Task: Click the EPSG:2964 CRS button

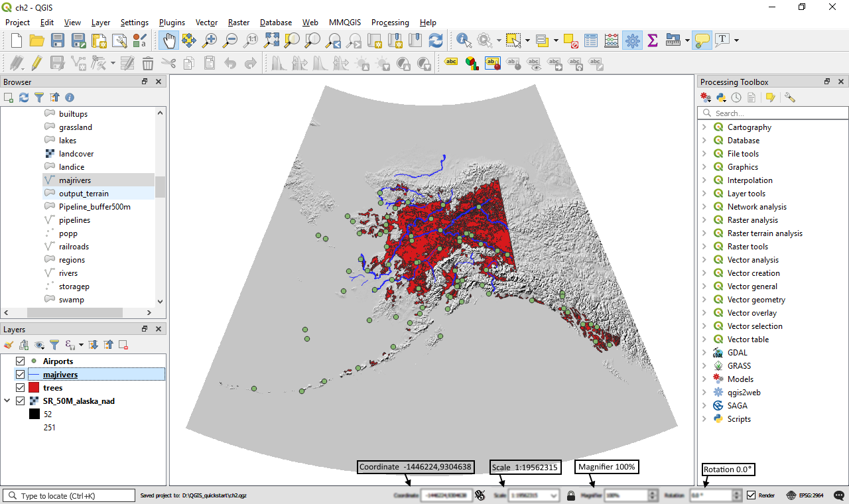Action: (x=805, y=495)
